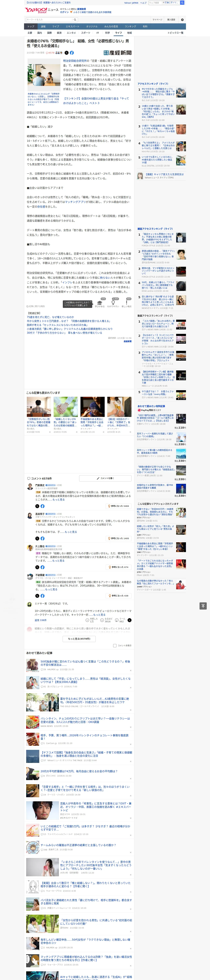210x980 pixels.
Task: Click the scroll-to-top arrow button
Action: click(203, 606)
